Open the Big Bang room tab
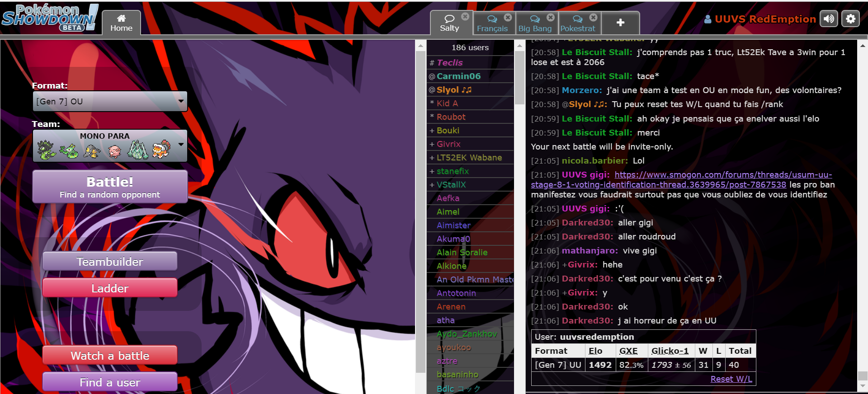Viewport: 868px width, 394px height. [x=535, y=23]
